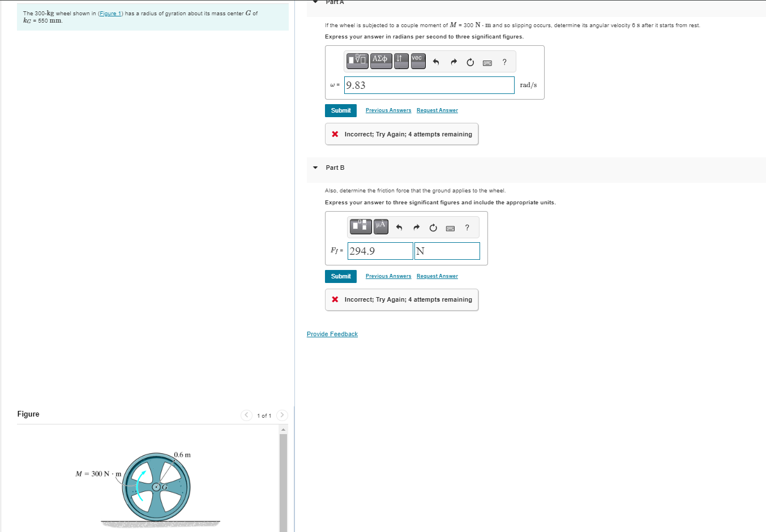Open templates icon in Part B toolbar
The height and width of the screenshot is (532, 766).
pos(361,226)
